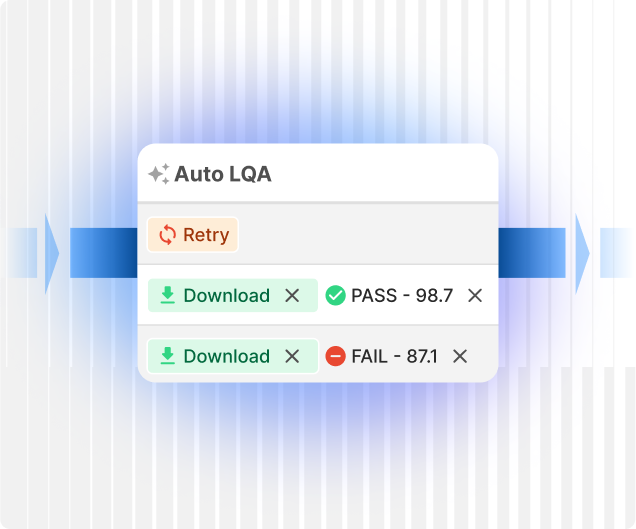Click the blue connector bar leaving the card
Screen dimensions: 636x529
click(531, 252)
